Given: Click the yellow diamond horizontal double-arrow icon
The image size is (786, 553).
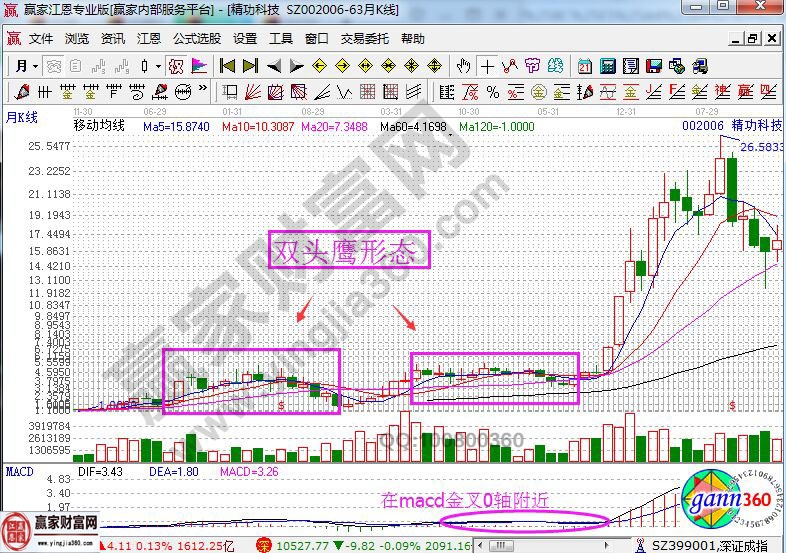Looking at the screenshot, I should click(x=365, y=66).
